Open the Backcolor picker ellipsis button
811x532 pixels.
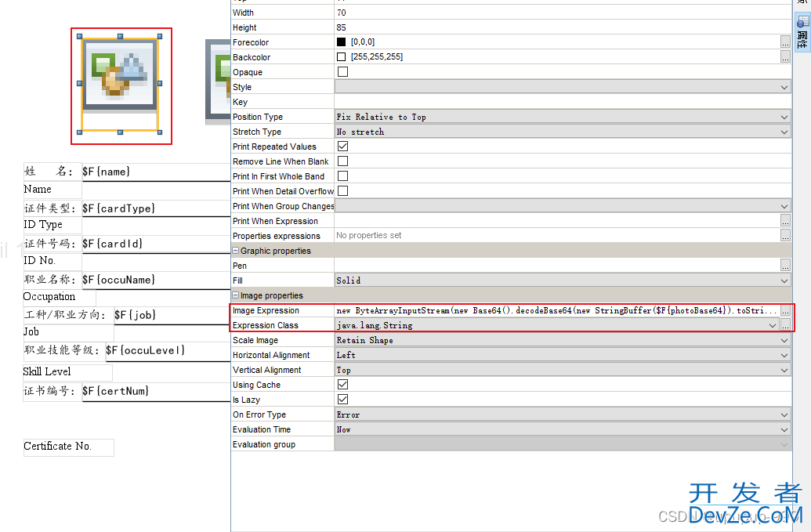[785, 57]
